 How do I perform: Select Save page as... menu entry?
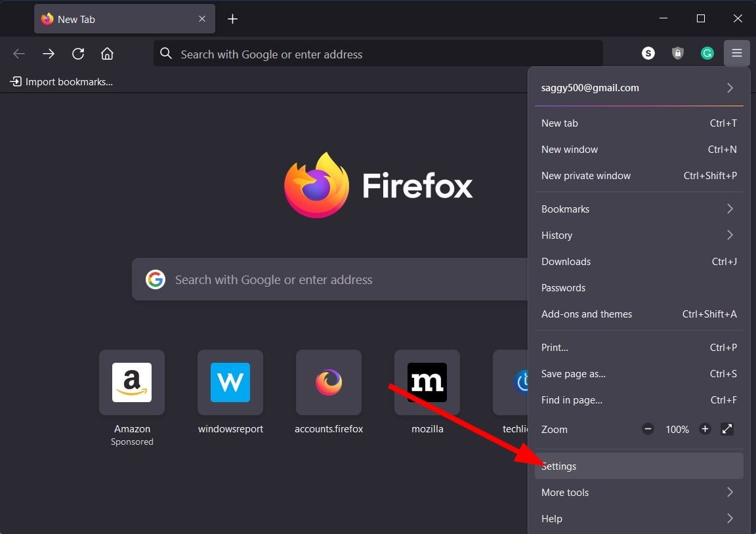point(639,373)
